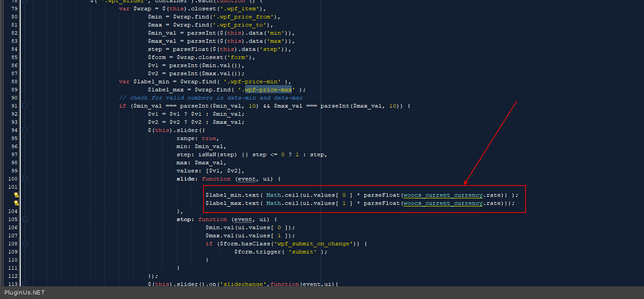
Task: Click line number 88 in the gutter
Action: [x=14, y=82]
